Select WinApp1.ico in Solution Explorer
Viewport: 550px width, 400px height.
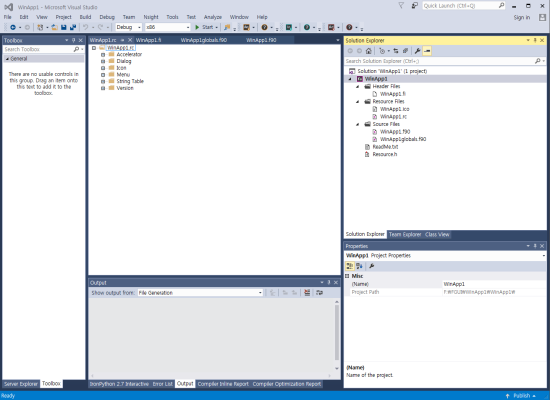(x=394, y=109)
